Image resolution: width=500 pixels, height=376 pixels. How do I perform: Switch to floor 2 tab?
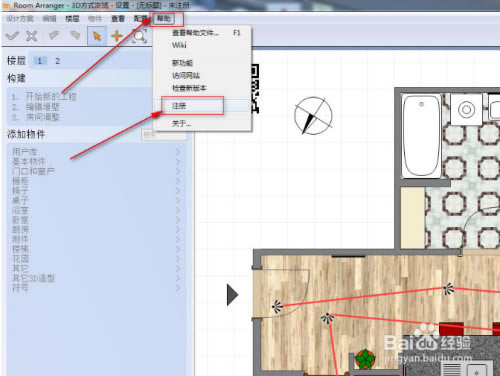click(x=57, y=61)
